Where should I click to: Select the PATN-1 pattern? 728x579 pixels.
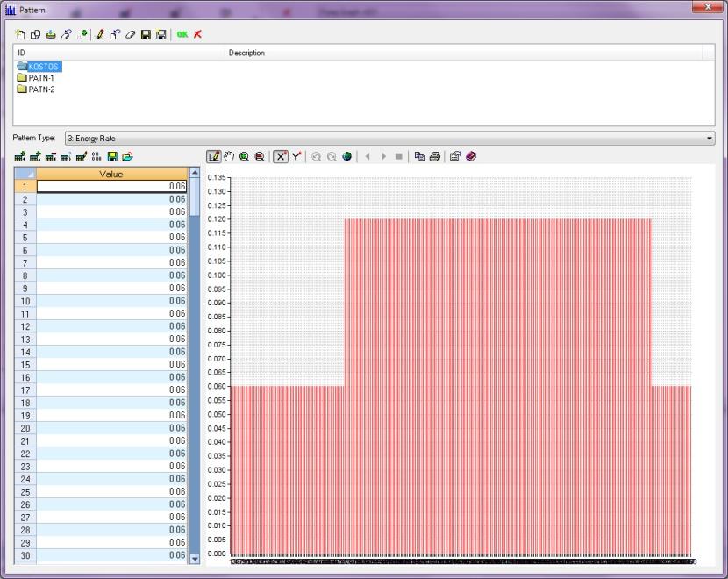(41, 78)
